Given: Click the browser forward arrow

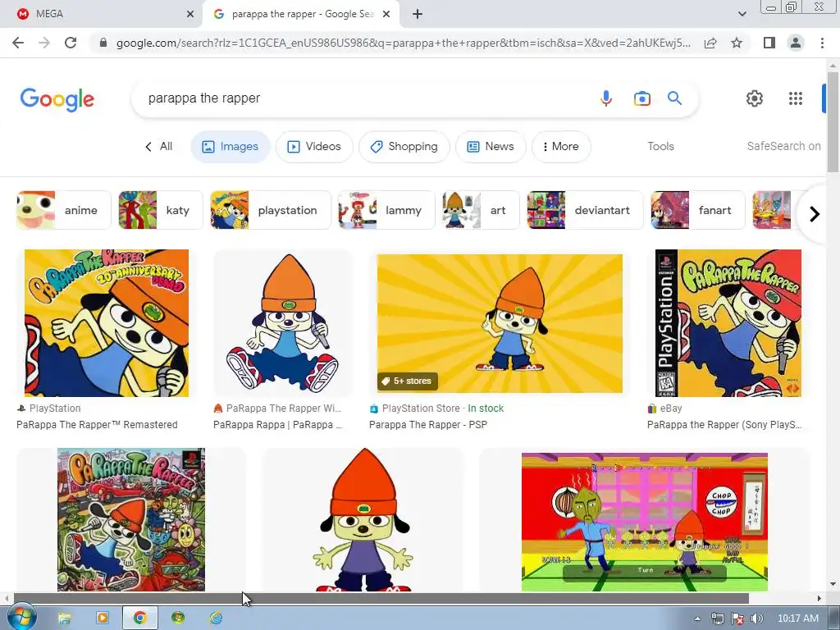Looking at the screenshot, I should tap(44, 43).
